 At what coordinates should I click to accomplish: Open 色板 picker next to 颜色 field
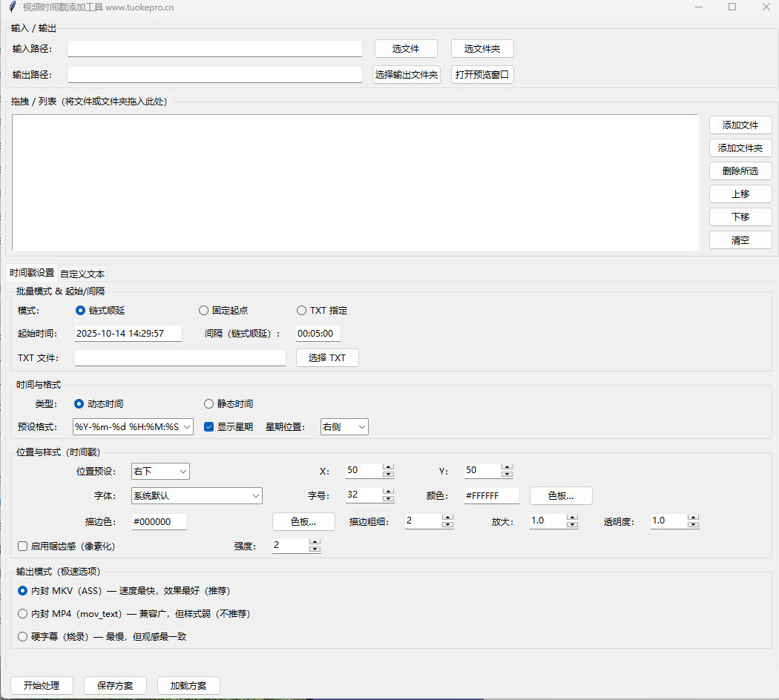coord(560,495)
